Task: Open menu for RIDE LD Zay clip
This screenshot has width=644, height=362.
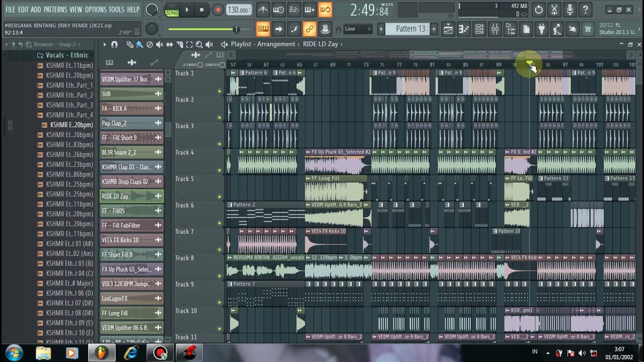Action: (158, 196)
